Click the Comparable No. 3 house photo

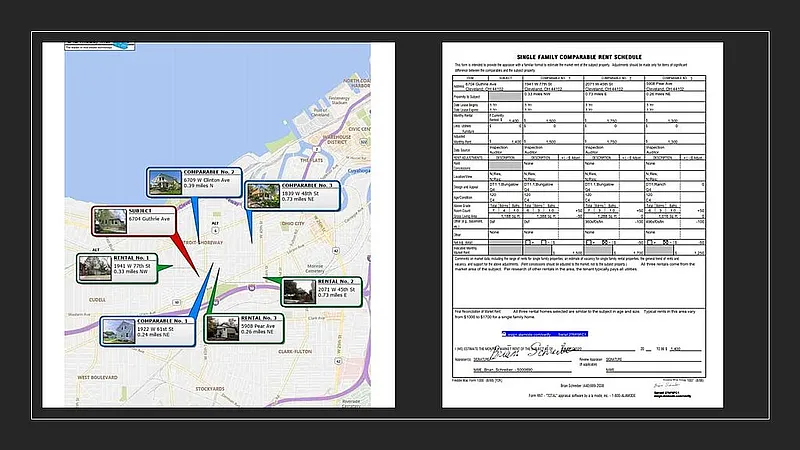pyautogui.click(x=263, y=194)
